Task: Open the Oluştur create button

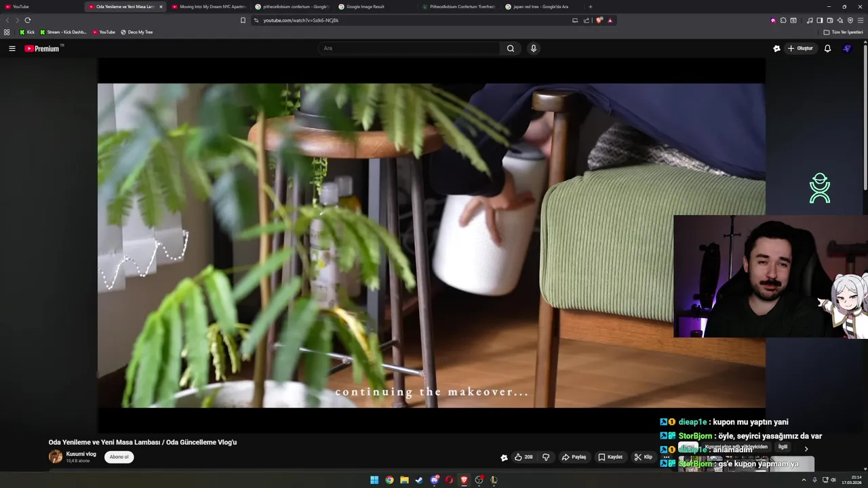Action: pos(800,48)
